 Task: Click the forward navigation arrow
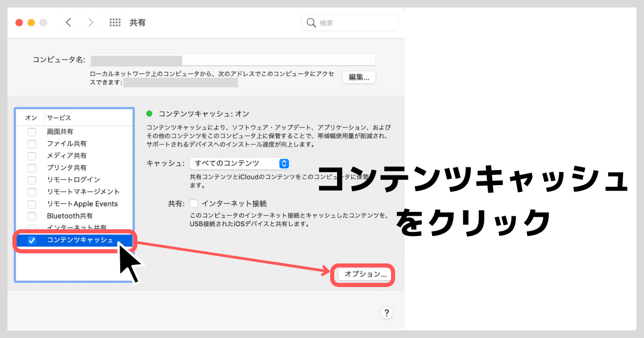click(91, 23)
